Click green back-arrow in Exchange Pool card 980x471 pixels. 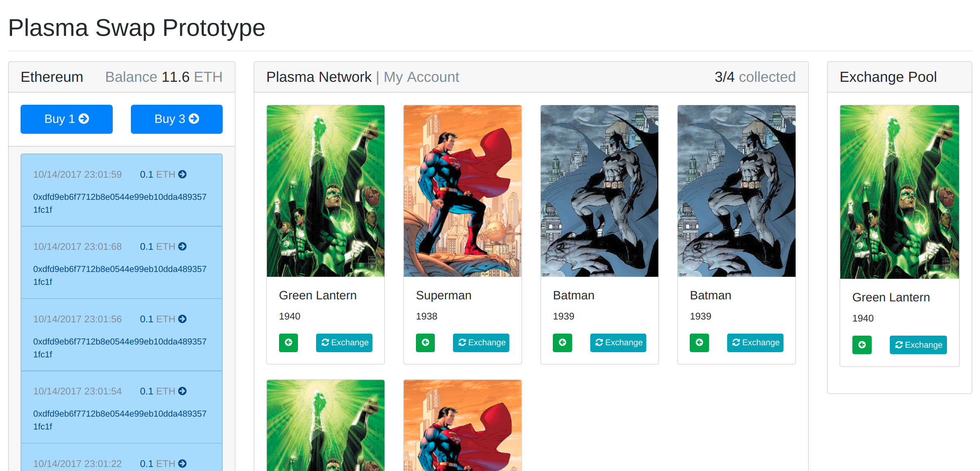pyautogui.click(x=862, y=345)
